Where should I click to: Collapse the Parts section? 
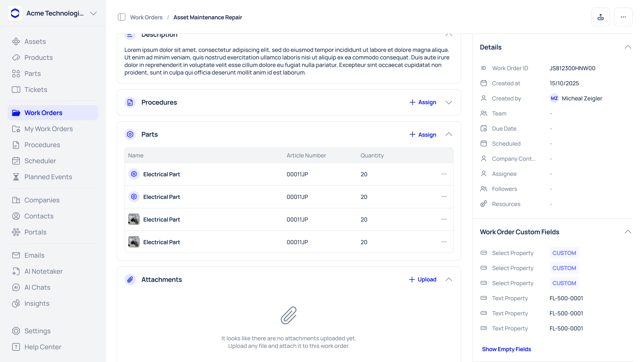pyautogui.click(x=449, y=134)
